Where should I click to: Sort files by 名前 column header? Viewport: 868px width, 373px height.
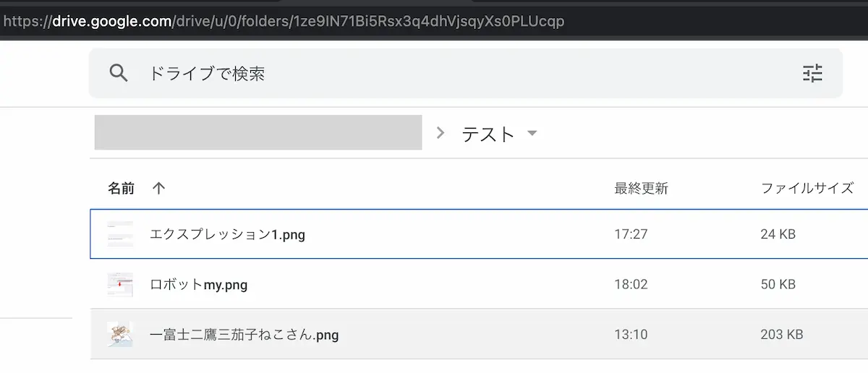(x=122, y=189)
